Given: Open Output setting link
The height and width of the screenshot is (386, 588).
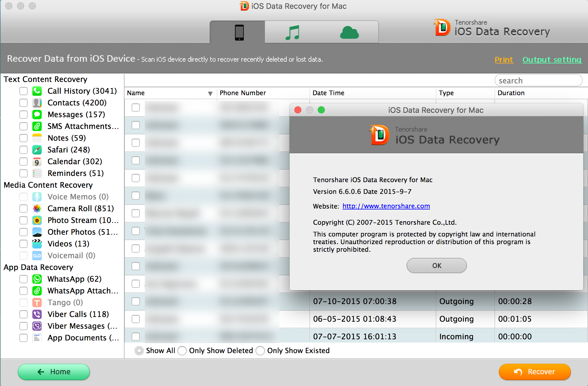Looking at the screenshot, I should tap(552, 60).
